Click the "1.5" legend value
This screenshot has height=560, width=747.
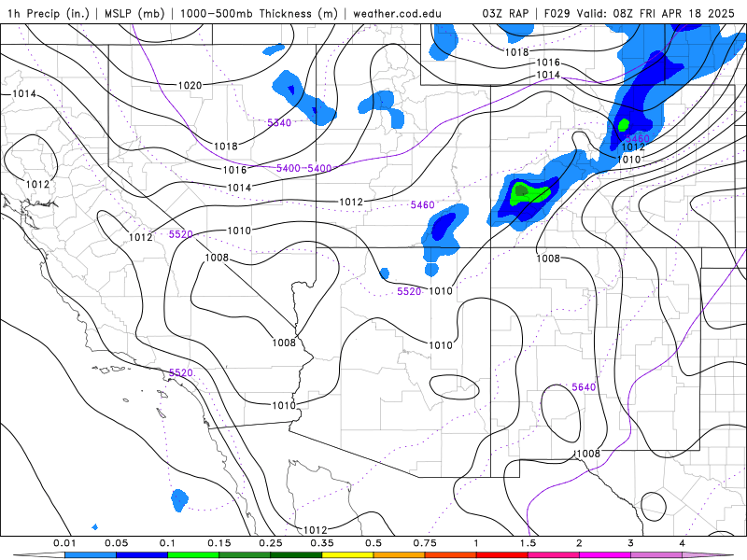pyautogui.click(x=528, y=543)
